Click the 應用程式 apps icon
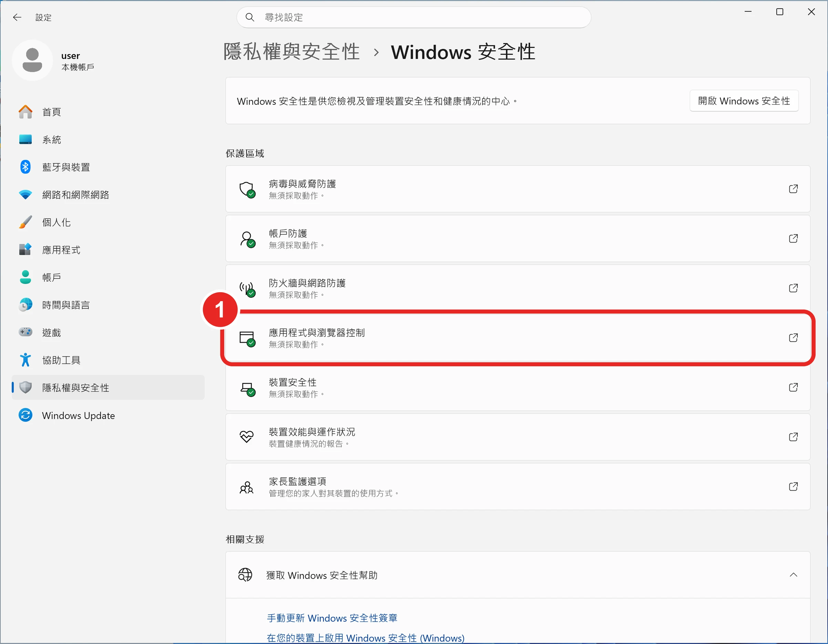The width and height of the screenshot is (828, 644). [x=25, y=250]
